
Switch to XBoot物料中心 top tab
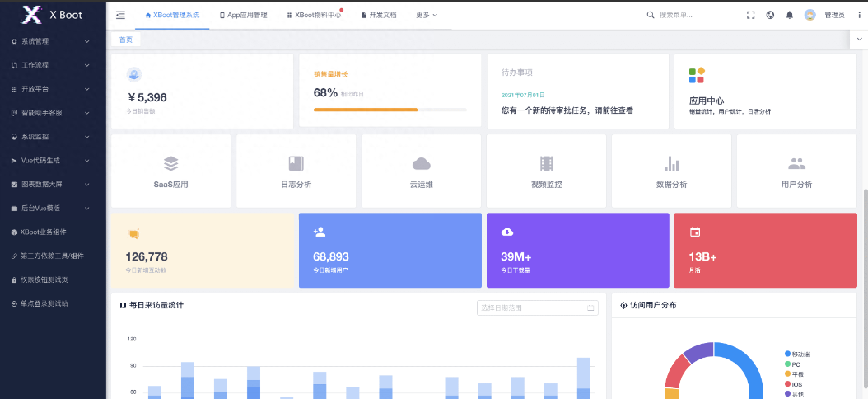point(315,15)
